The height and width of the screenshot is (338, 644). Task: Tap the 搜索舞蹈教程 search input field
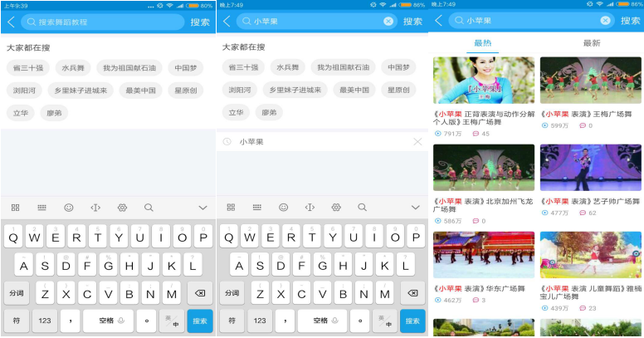pyautogui.click(x=103, y=22)
